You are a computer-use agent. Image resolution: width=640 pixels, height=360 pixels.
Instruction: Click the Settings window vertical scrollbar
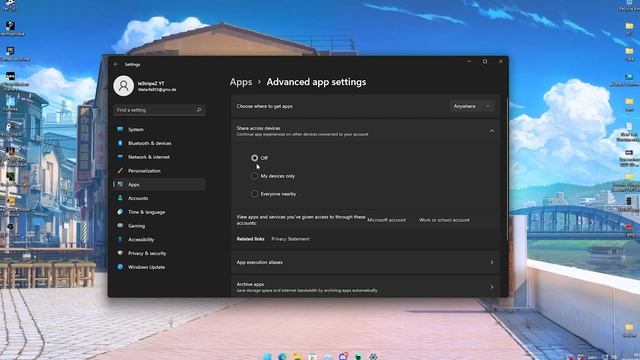tap(507, 169)
